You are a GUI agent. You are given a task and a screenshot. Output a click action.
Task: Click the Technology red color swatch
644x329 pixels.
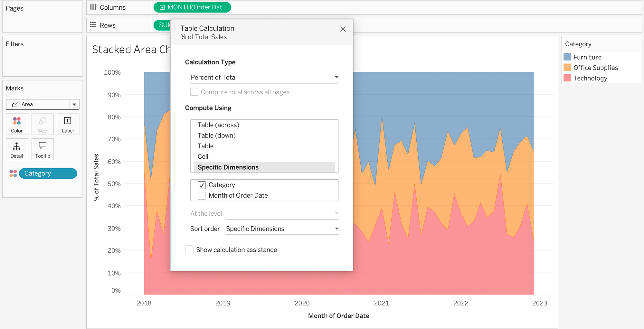(x=567, y=78)
